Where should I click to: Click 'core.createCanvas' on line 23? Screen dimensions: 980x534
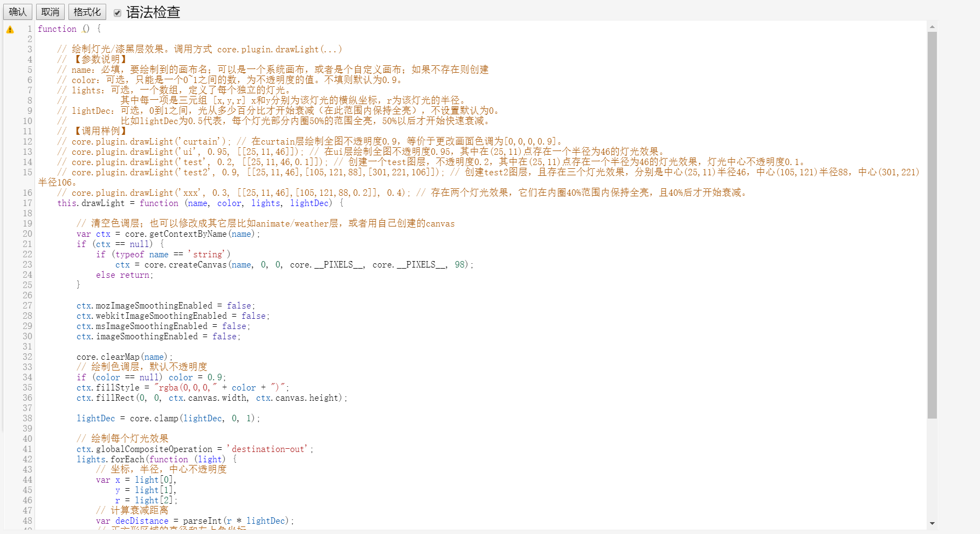click(185, 265)
